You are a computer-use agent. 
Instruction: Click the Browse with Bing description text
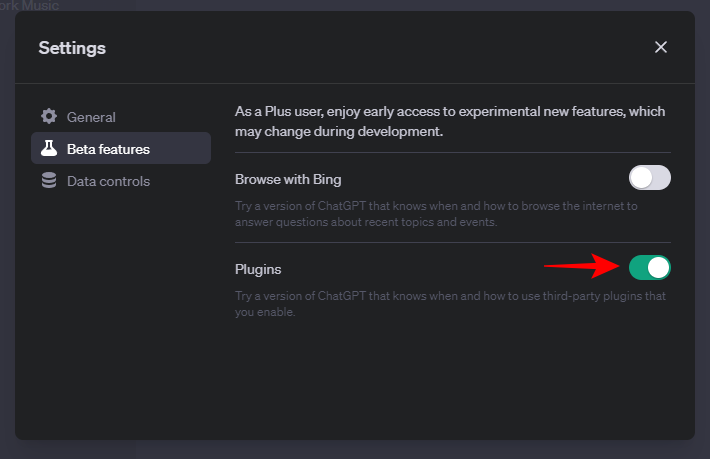[x=436, y=213]
